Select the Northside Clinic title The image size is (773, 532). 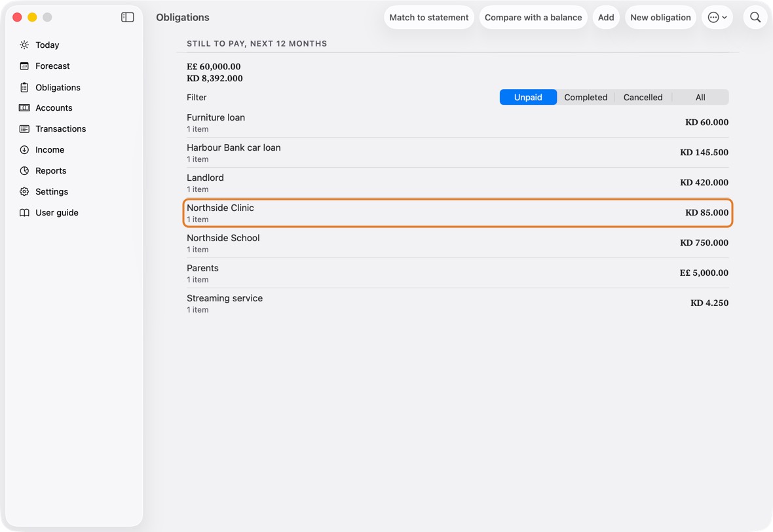pos(220,208)
